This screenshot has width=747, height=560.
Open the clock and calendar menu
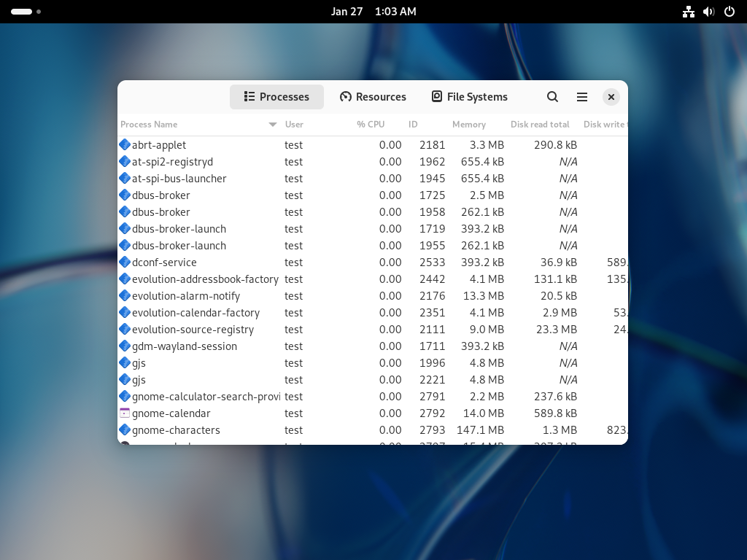click(373, 12)
